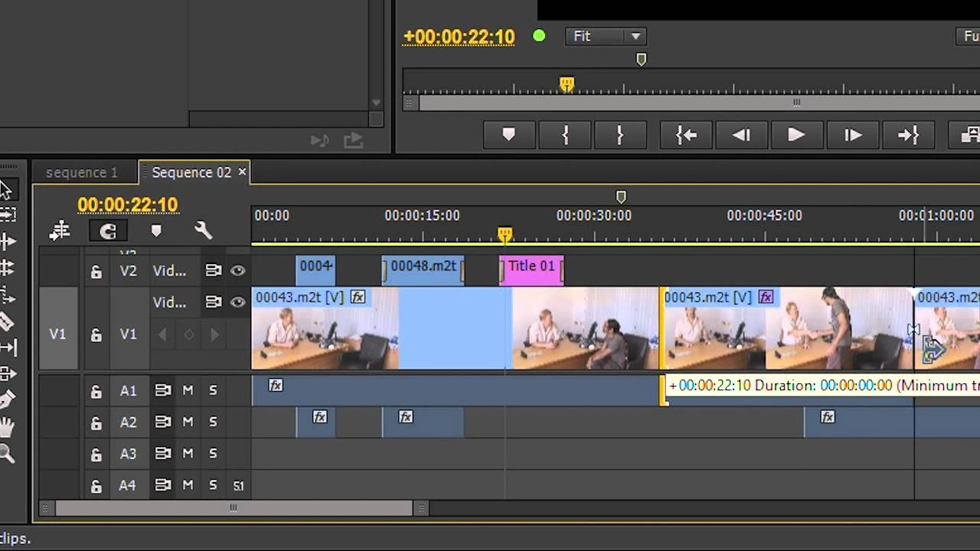Image resolution: width=980 pixels, height=551 pixels.
Task: Open the Fit zoom level dropdown
Action: coord(604,36)
